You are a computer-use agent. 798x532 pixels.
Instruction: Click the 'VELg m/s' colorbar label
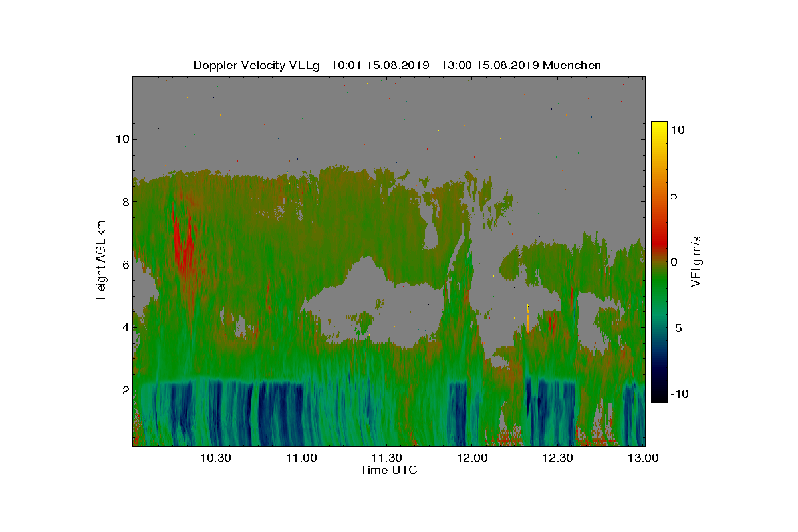(x=697, y=261)
